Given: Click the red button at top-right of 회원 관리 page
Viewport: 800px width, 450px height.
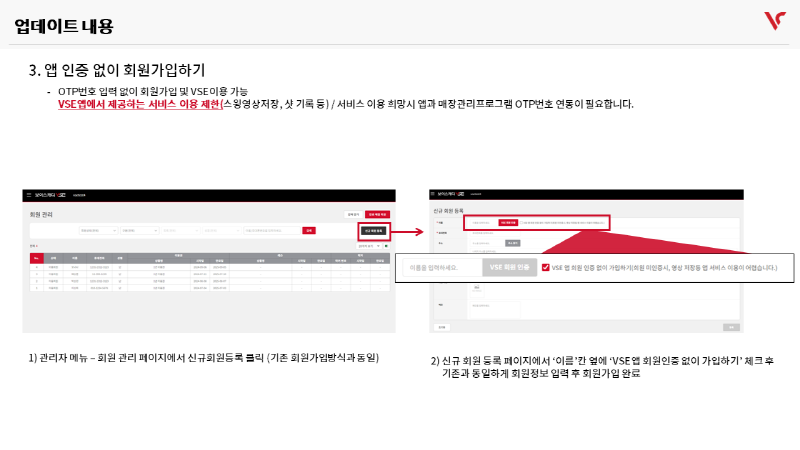Looking at the screenshot, I should point(378,214).
